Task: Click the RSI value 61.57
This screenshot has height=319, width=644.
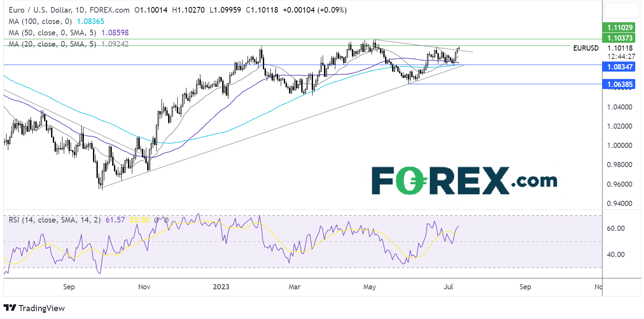Action: (115, 220)
